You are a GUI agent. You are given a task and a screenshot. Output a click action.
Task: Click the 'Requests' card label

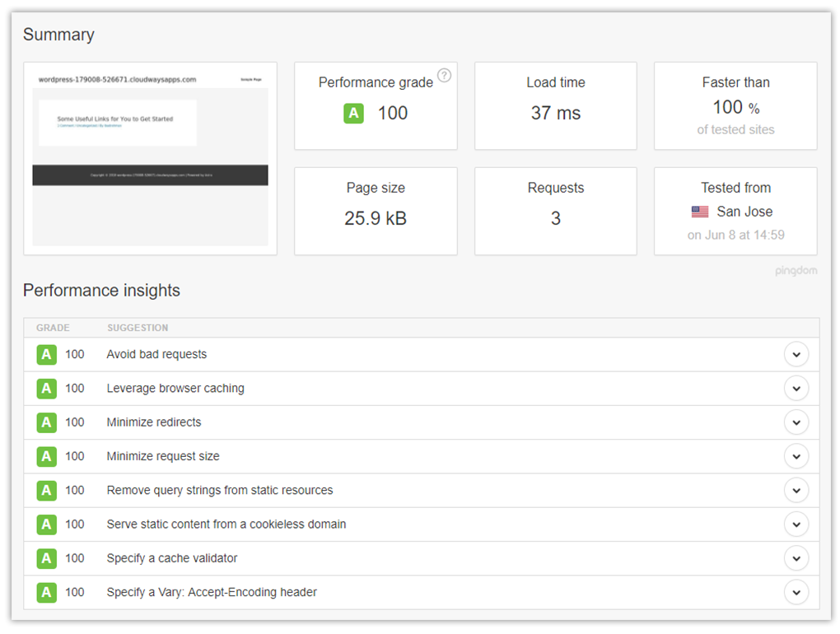point(556,188)
